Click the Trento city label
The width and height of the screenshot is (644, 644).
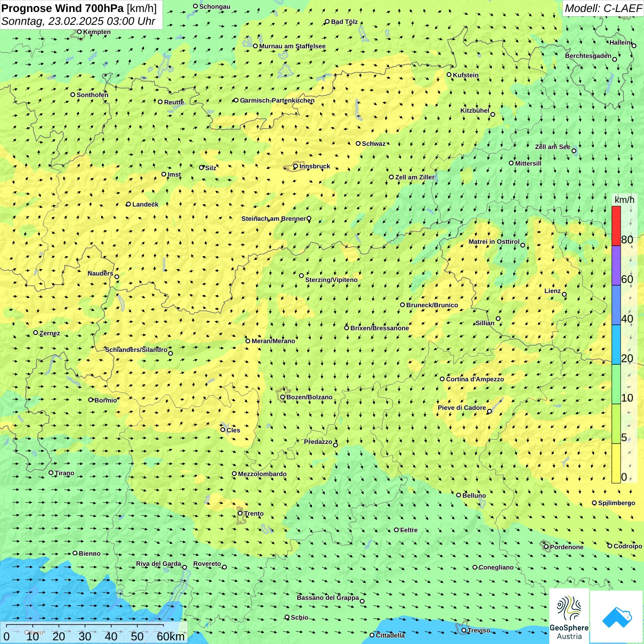pos(254,514)
